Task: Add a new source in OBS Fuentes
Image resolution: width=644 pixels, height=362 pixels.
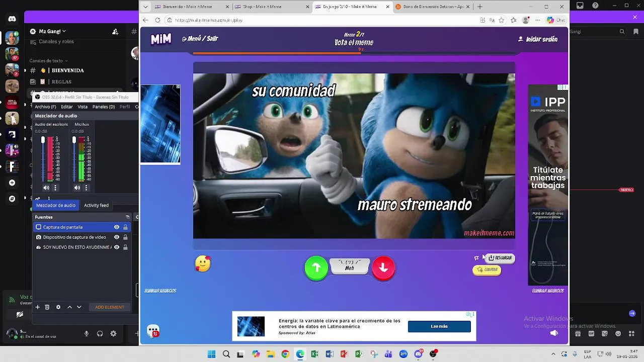Action: pyautogui.click(x=37, y=307)
